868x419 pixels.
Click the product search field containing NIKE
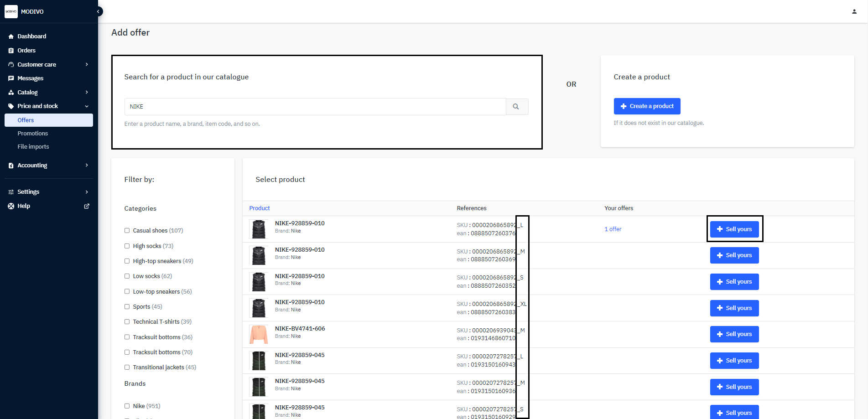pos(315,107)
